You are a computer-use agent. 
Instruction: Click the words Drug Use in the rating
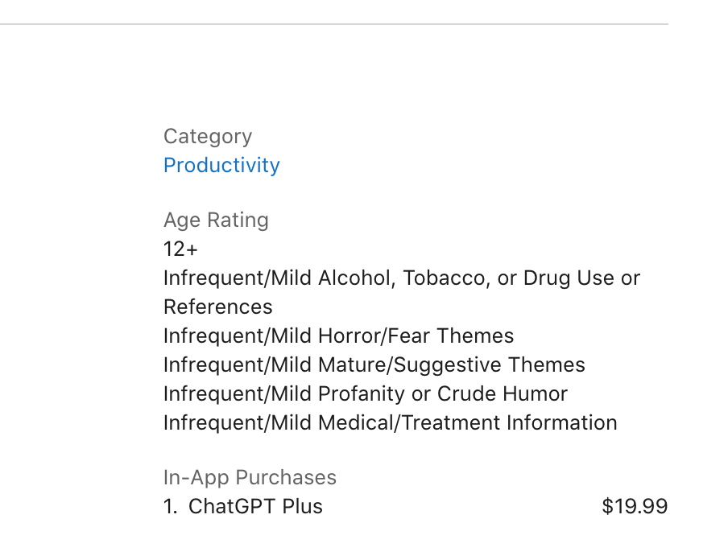pos(569,278)
